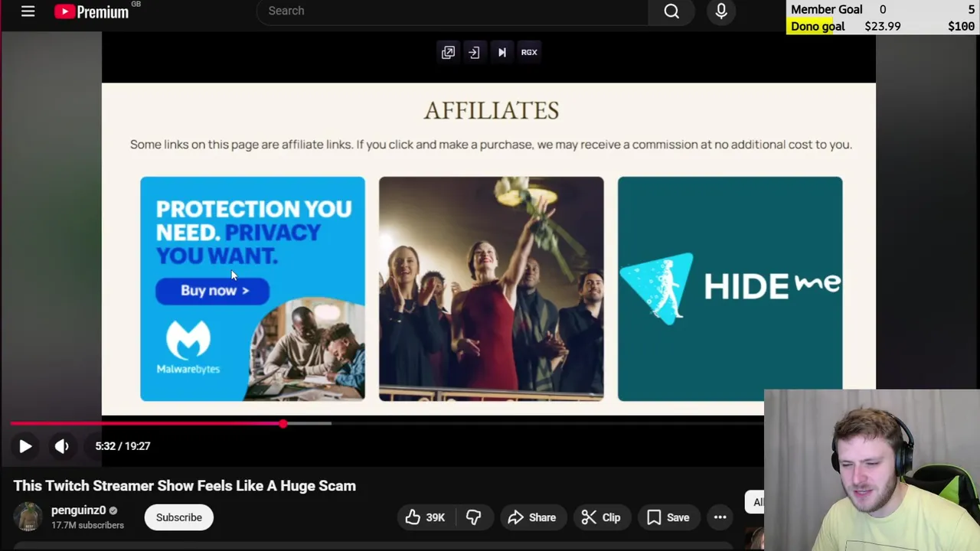Click the Dono goal overlay label
The width and height of the screenshot is (980, 551).
[818, 26]
